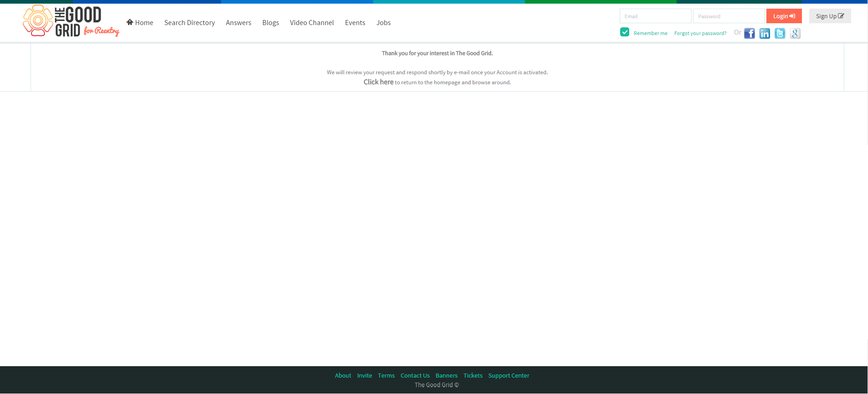Viewport: 868px width, 394px height.
Task: Open Search Directory page
Action: [x=190, y=22]
